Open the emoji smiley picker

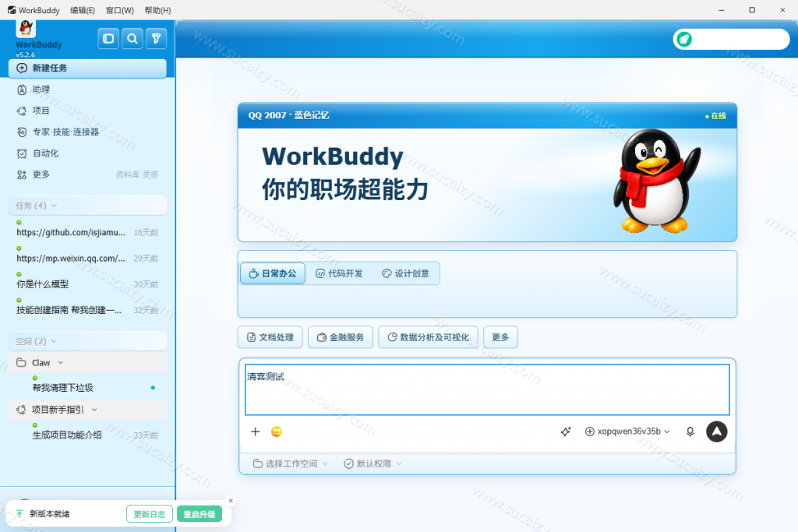coord(277,432)
